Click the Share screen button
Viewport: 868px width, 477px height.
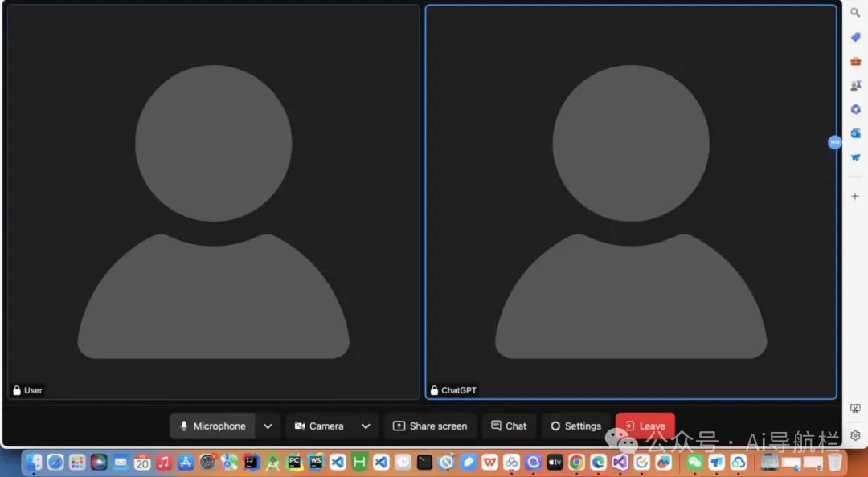click(x=430, y=426)
